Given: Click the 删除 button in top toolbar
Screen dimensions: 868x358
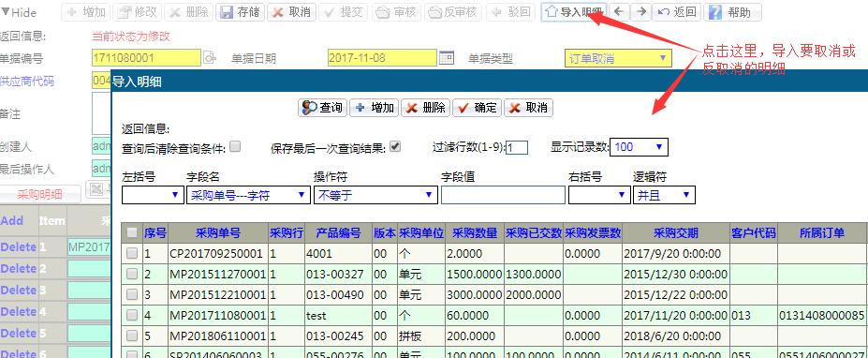Looking at the screenshot, I should click(189, 12).
